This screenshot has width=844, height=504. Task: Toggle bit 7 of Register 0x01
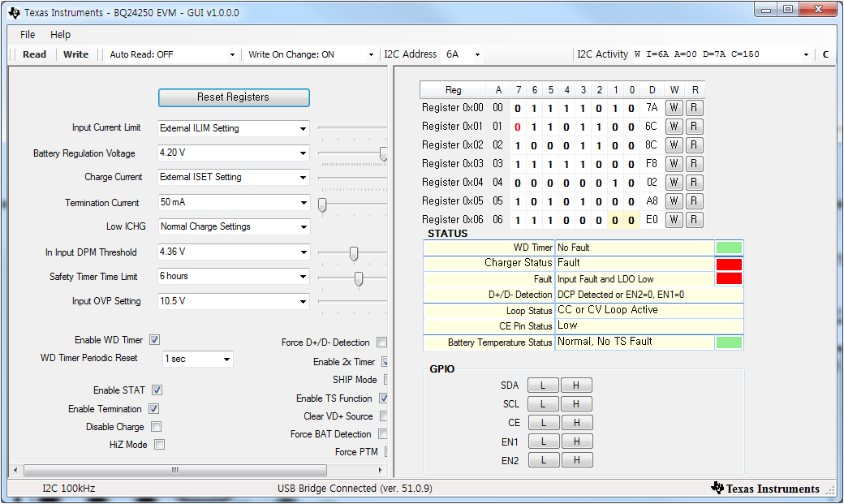(518, 127)
